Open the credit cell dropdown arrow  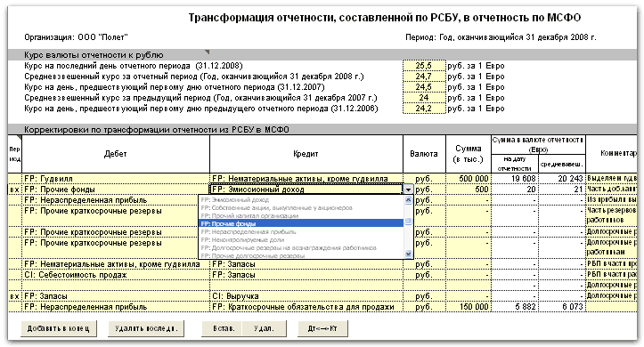click(408, 190)
